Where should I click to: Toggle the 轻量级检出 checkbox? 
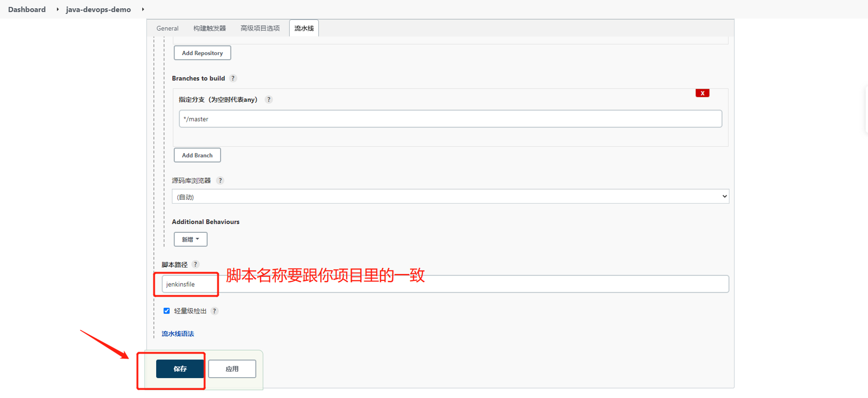167,311
